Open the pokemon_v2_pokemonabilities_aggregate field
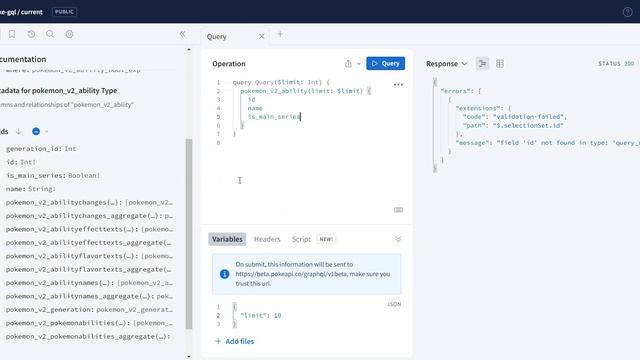 (x=88, y=336)
